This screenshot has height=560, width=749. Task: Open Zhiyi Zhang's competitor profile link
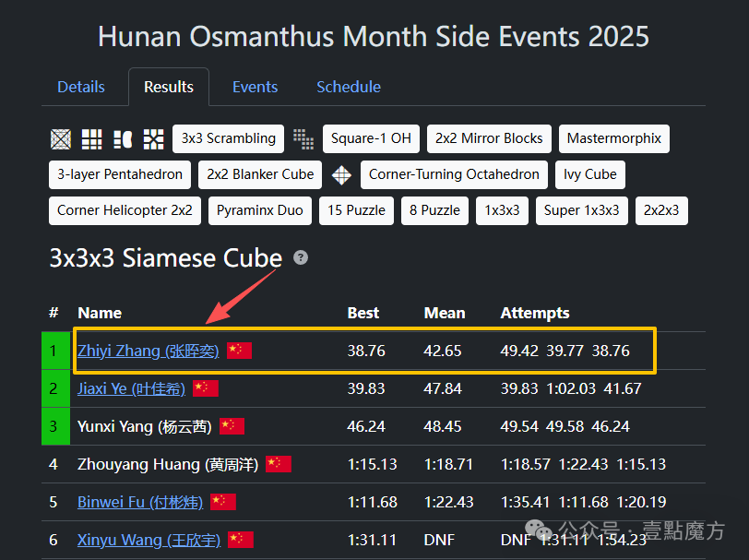tap(149, 351)
